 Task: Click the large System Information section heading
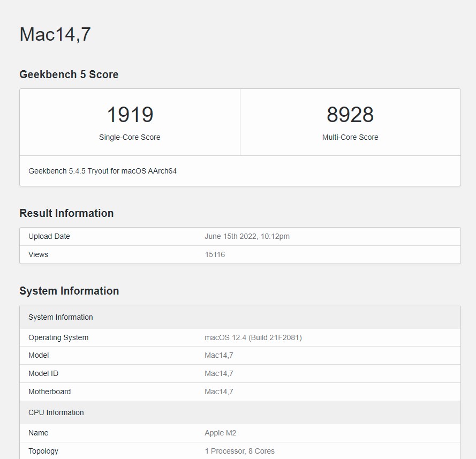(69, 291)
